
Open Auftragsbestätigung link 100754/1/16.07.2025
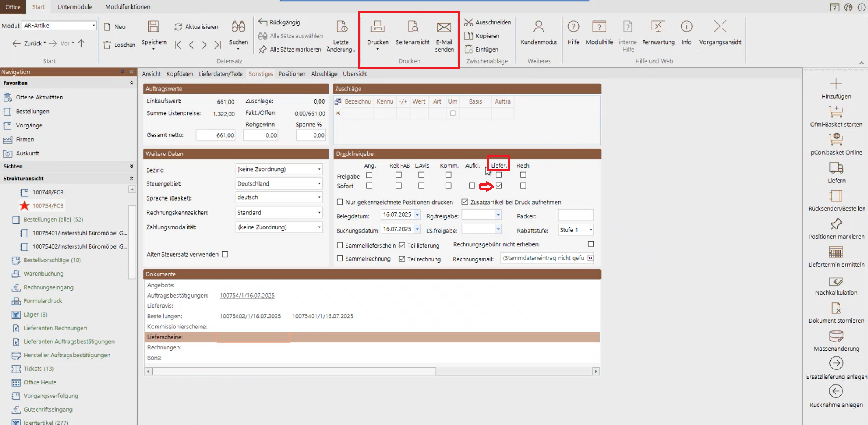pos(247,296)
